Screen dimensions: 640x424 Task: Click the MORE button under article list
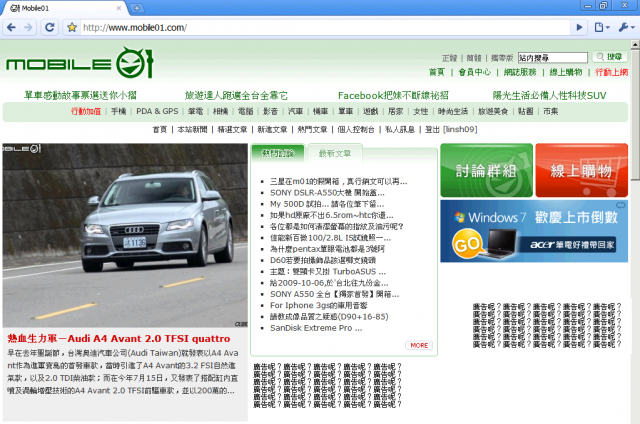(x=419, y=345)
